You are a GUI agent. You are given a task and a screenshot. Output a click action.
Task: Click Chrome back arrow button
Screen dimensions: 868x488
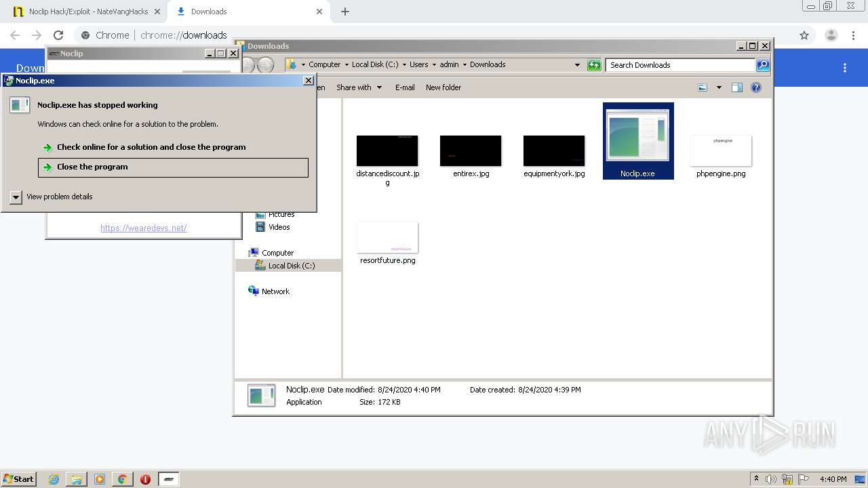click(x=15, y=35)
